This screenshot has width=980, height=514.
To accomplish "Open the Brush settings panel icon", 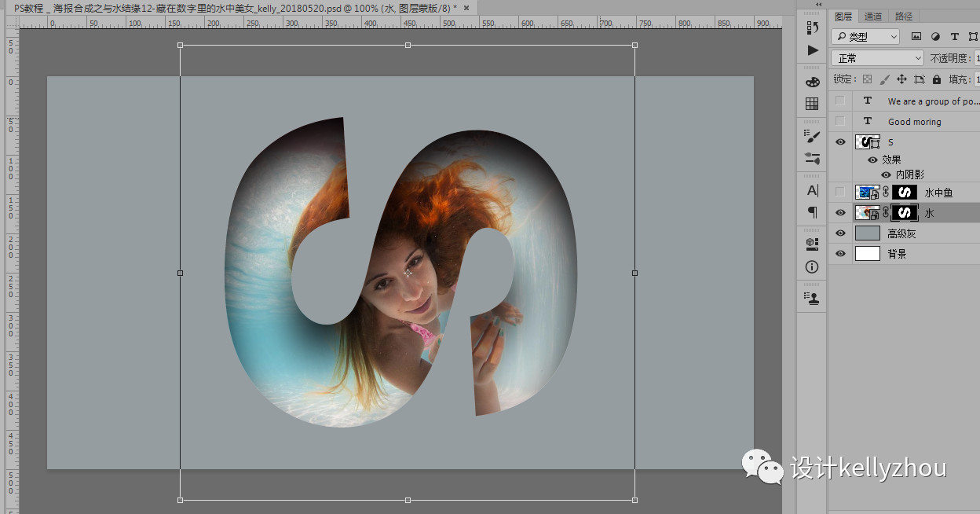I will point(812,136).
